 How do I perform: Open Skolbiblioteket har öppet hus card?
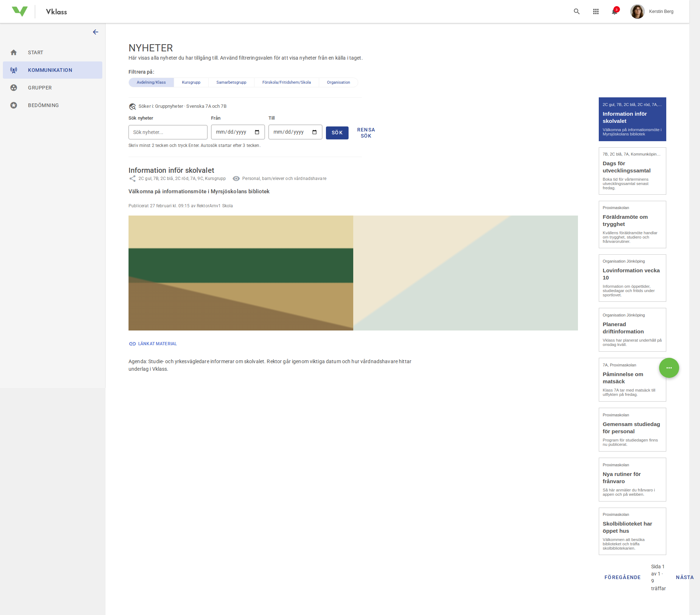pos(633,531)
